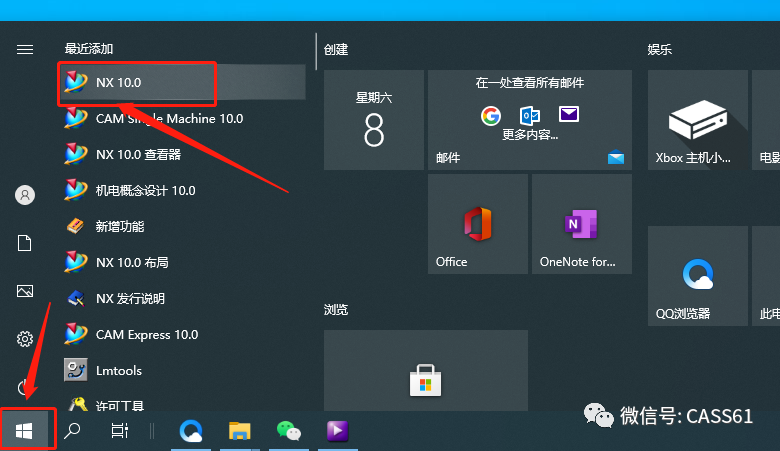The height and width of the screenshot is (451, 780).
Task: Open Task View on the taskbar
Action: tap(119, 431)
